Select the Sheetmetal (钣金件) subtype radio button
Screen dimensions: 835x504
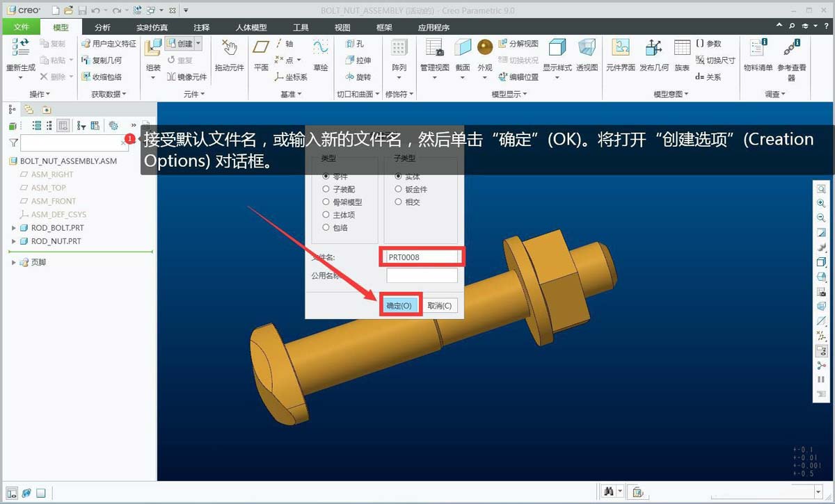pyautogui.click(x=399, y=189)
